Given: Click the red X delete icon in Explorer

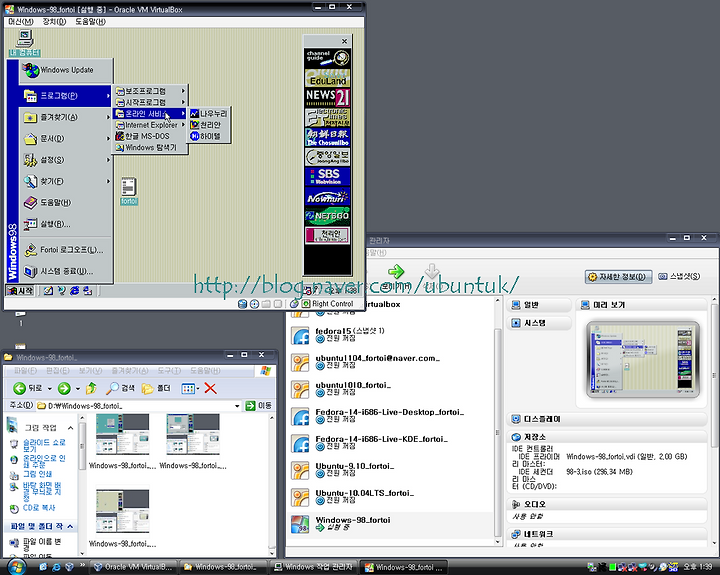Looking at the screenshot, I should tap(210, 389).
